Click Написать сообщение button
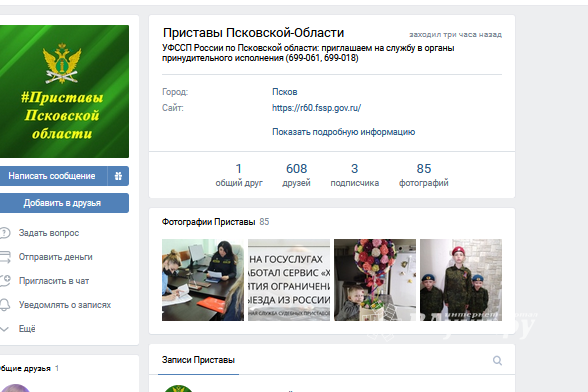 pos(52,176)
